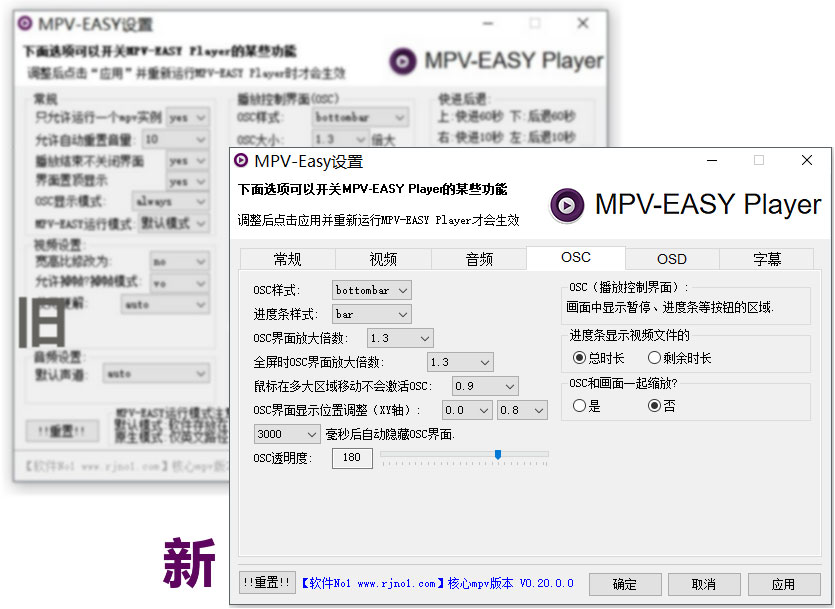Switch to the 常规 tab
The image size is (835, 609).
click(287, 258)
